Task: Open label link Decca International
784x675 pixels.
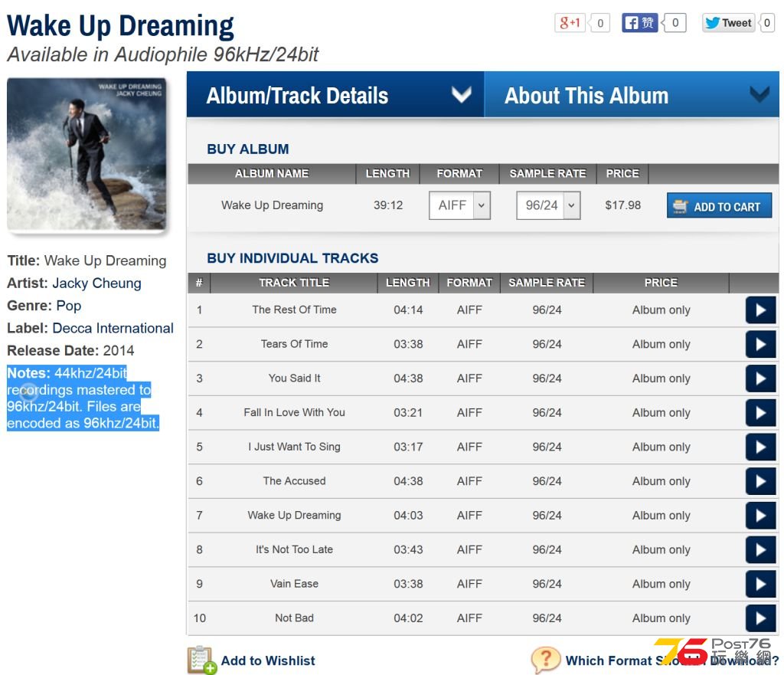Action: coord(113,328)
